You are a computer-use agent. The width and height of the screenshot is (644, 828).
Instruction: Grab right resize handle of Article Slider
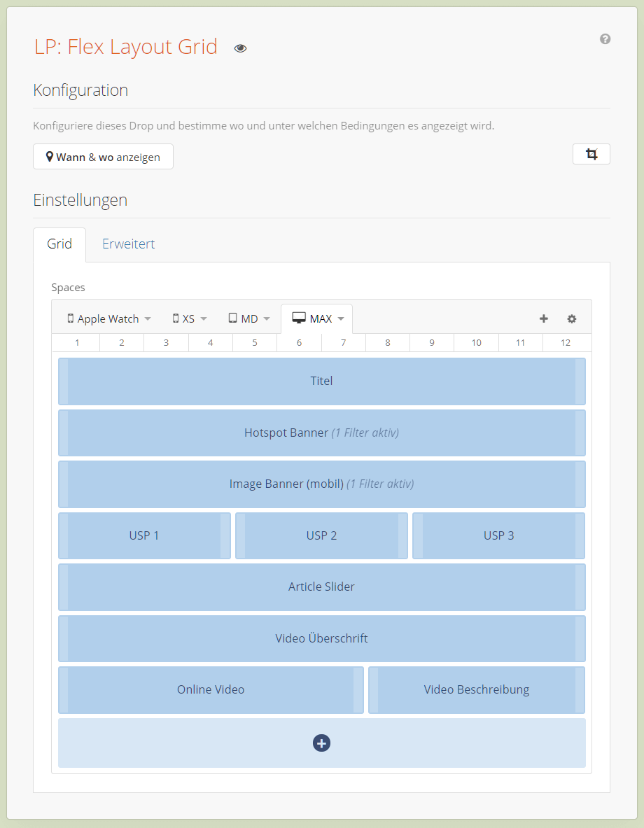coord(580,587)
